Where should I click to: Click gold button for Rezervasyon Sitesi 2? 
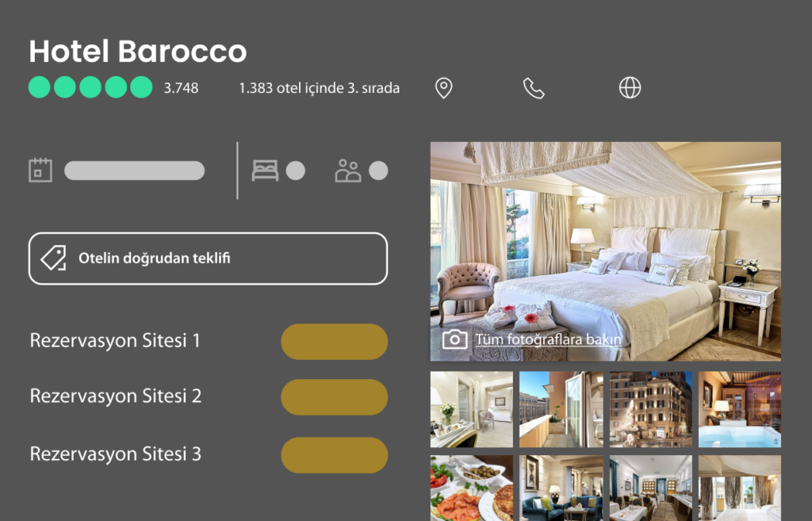click(x=334, y=397)
